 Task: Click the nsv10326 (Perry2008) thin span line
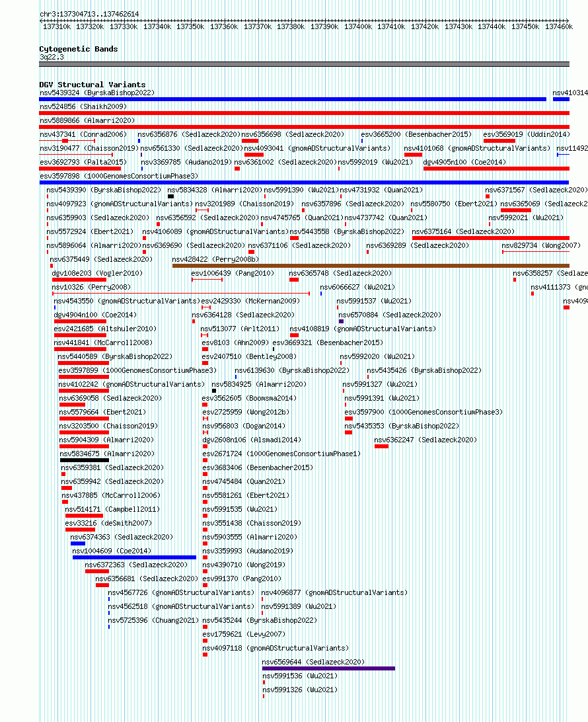[181, 294]
